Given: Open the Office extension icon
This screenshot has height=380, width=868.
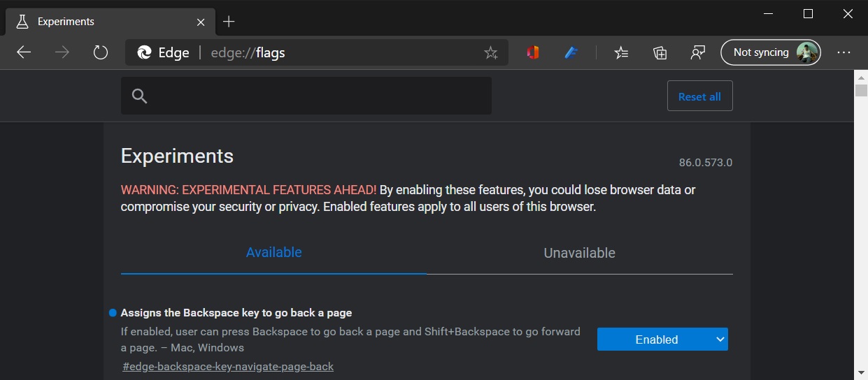Looking at the screenshot, I should point(533,52).
